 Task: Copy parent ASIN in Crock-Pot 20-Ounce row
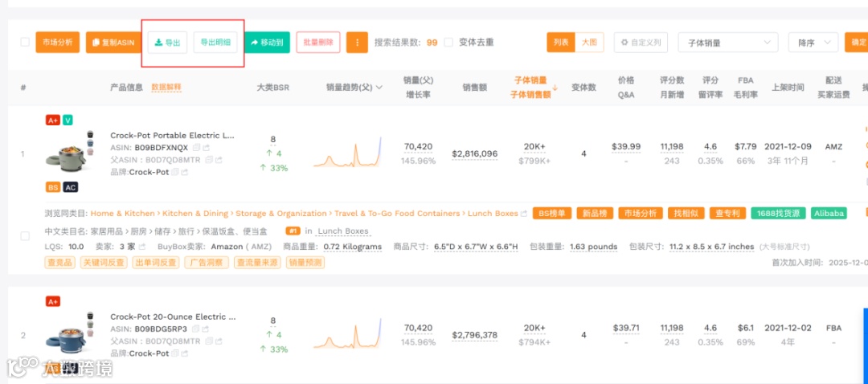pos(209,341)
